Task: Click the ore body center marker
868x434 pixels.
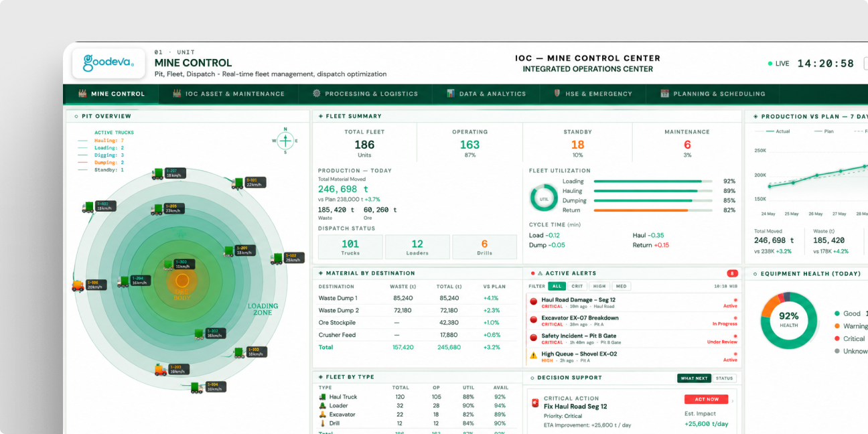Action: pyautogui.click(x=182, y=280)
